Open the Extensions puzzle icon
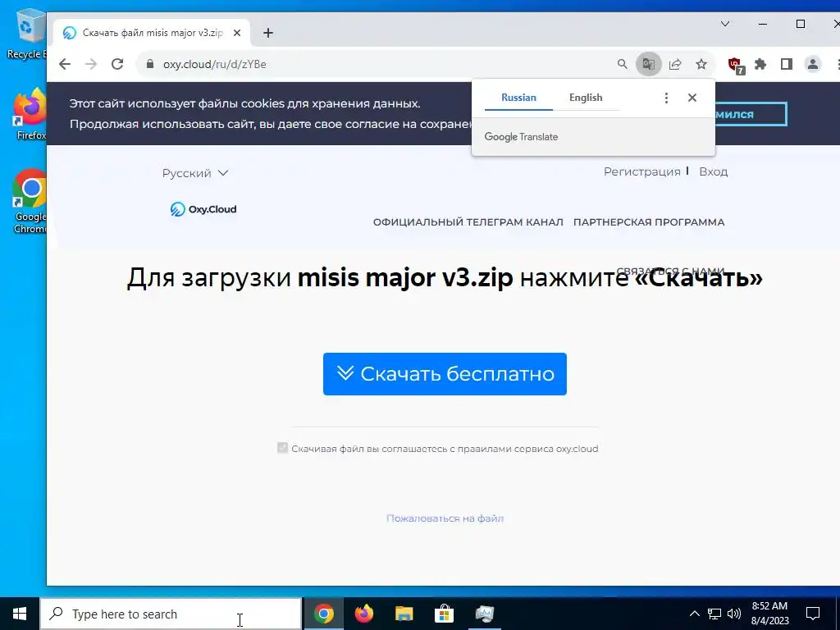 (760, 64)
